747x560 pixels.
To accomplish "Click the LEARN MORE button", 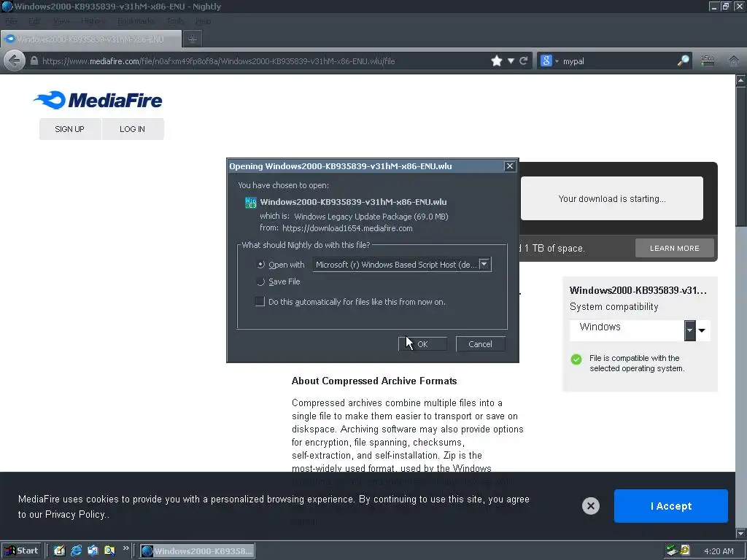I will click(x=674, y=248).
